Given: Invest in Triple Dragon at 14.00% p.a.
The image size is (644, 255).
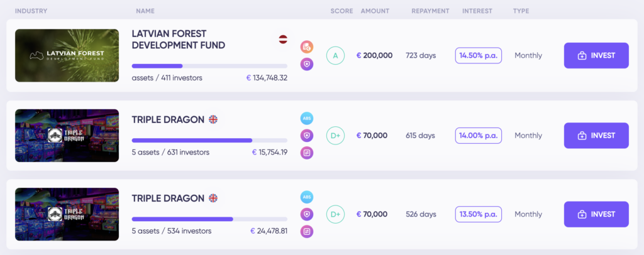Looking at the screenshot, I should tap(596, 136).
